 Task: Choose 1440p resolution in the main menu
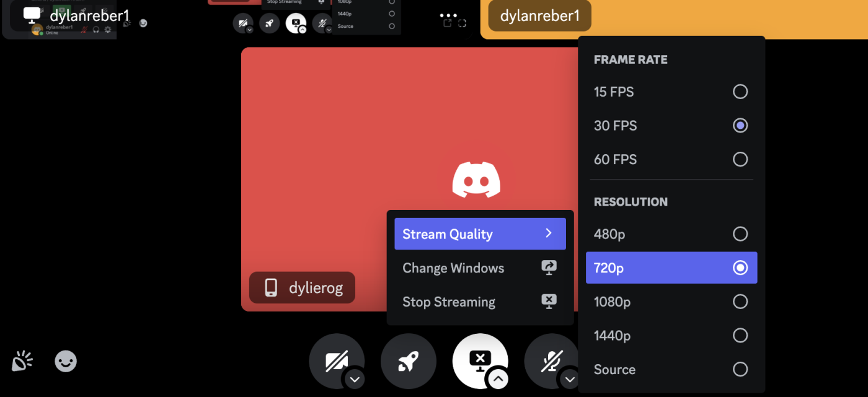pos(671,336)
